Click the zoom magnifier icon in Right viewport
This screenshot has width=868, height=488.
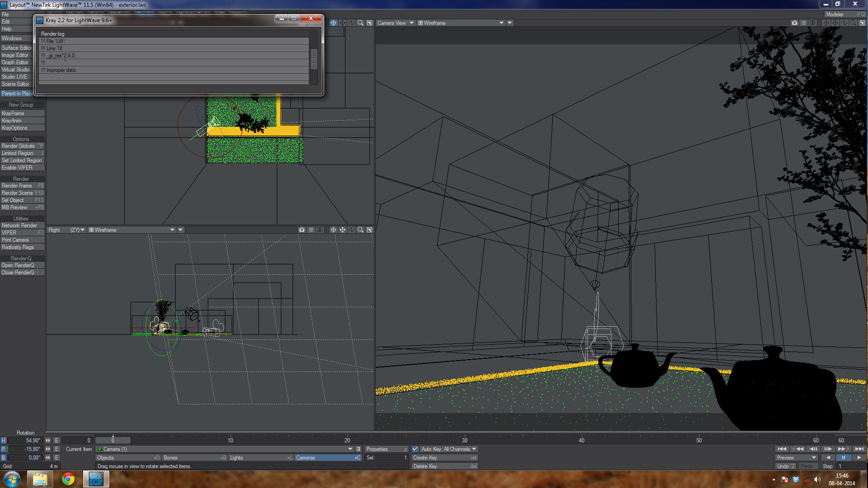point(360,230)
